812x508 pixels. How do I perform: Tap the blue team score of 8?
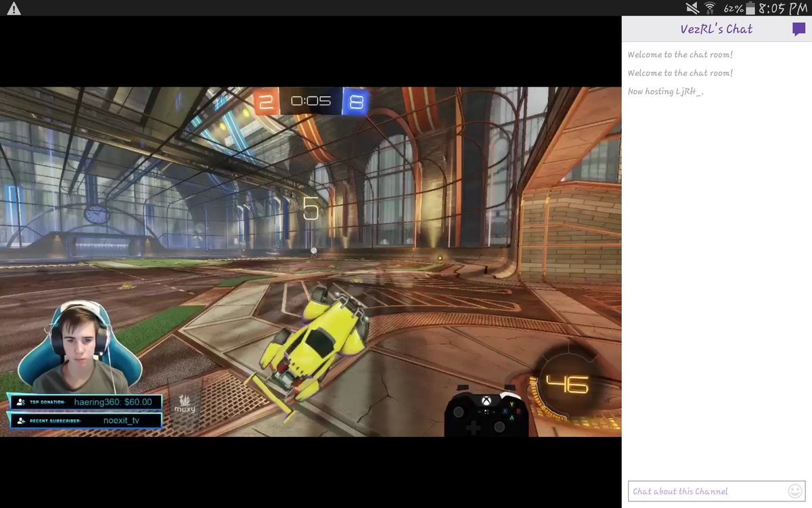click(x=355, y=100)
